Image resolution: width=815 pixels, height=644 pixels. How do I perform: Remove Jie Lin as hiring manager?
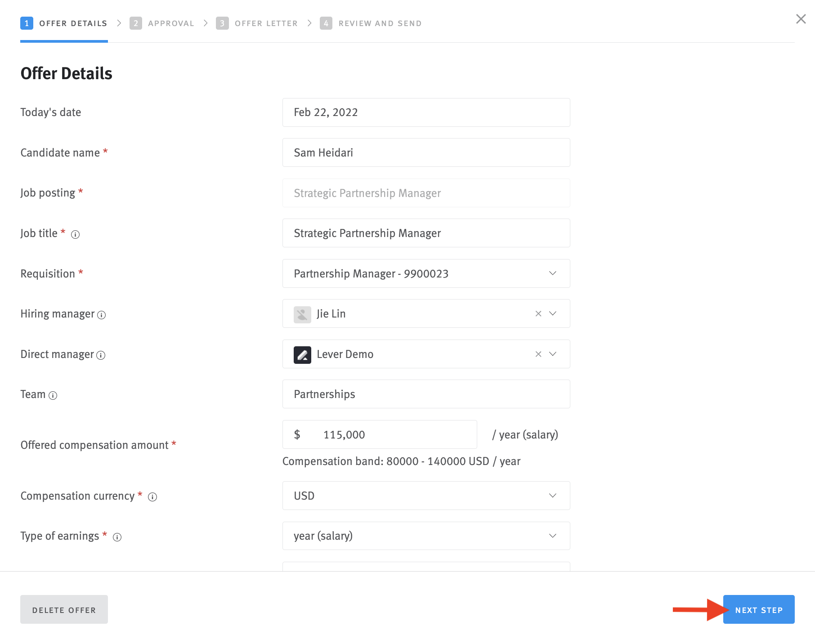[x=538, y=314]
